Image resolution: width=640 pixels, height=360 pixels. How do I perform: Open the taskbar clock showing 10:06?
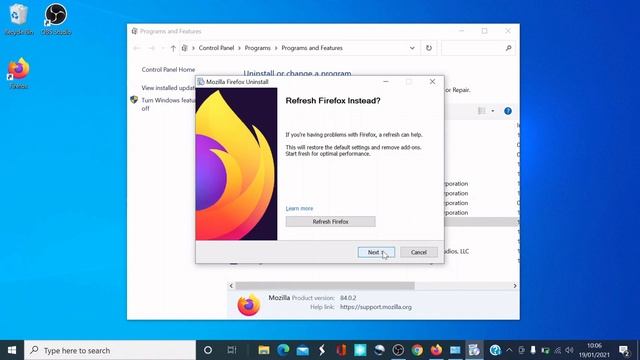click(x=594, y=350)
